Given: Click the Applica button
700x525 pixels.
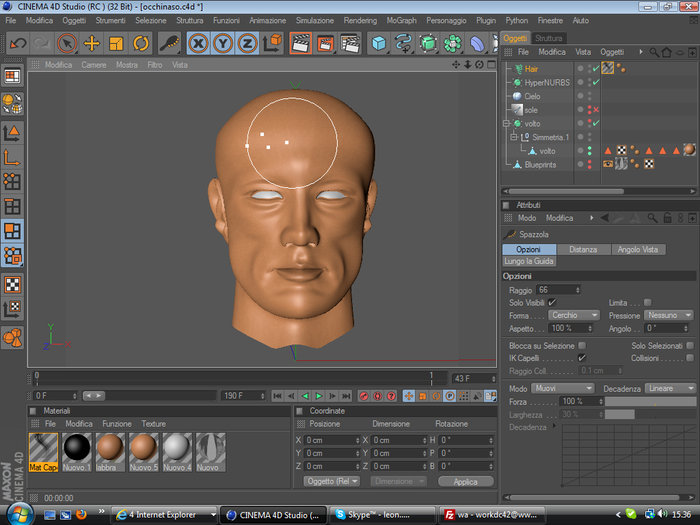Looking at the screenshot, I should pos(466,482).
